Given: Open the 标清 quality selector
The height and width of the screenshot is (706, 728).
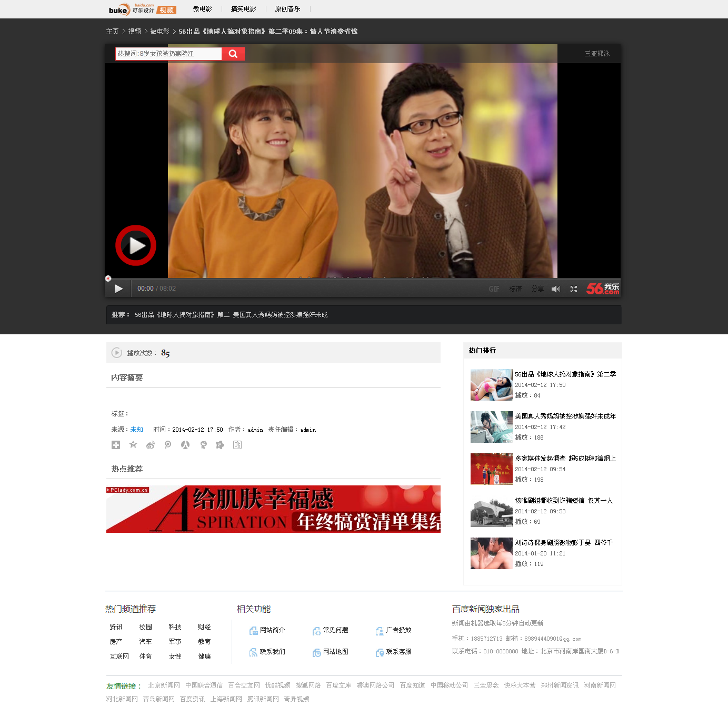Looking at the screenshot, I should pyautogui.click(x=515, y=289).
